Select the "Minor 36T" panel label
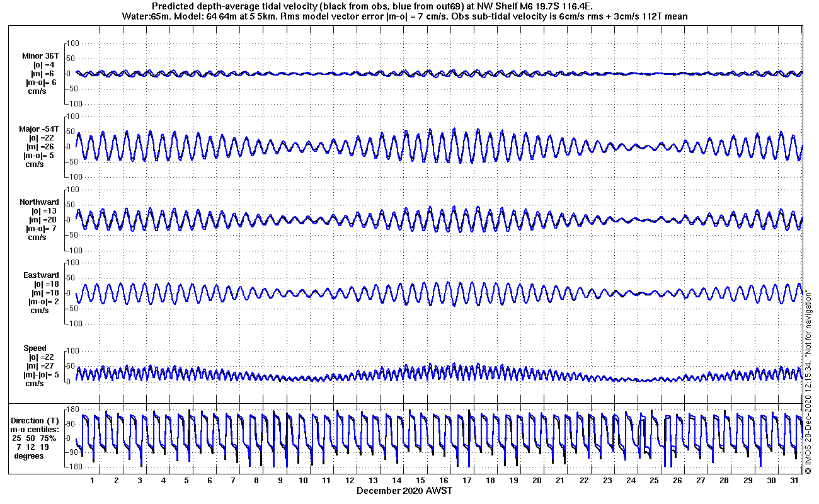The height and width of the screenshot is (504, 819). tap(41, 56)
